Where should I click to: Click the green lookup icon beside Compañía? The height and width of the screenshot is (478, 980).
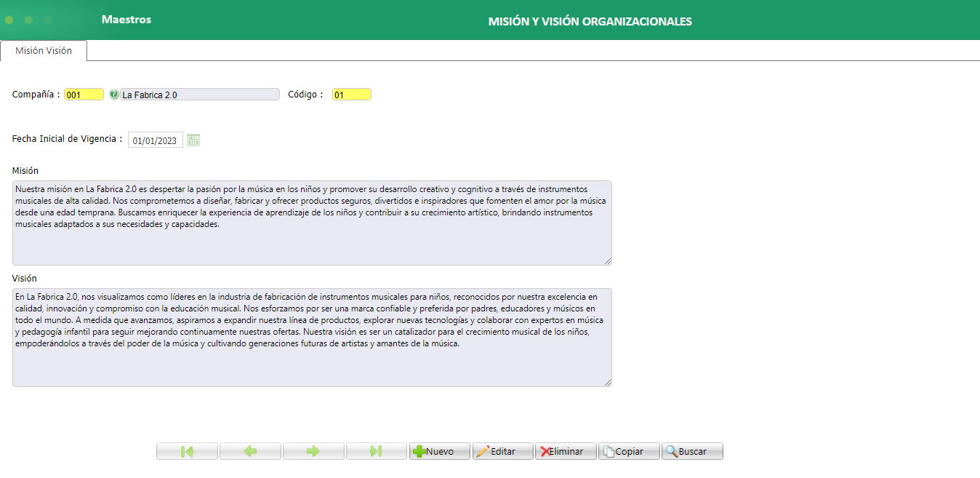pyautogui.click(x=113, y=94)
